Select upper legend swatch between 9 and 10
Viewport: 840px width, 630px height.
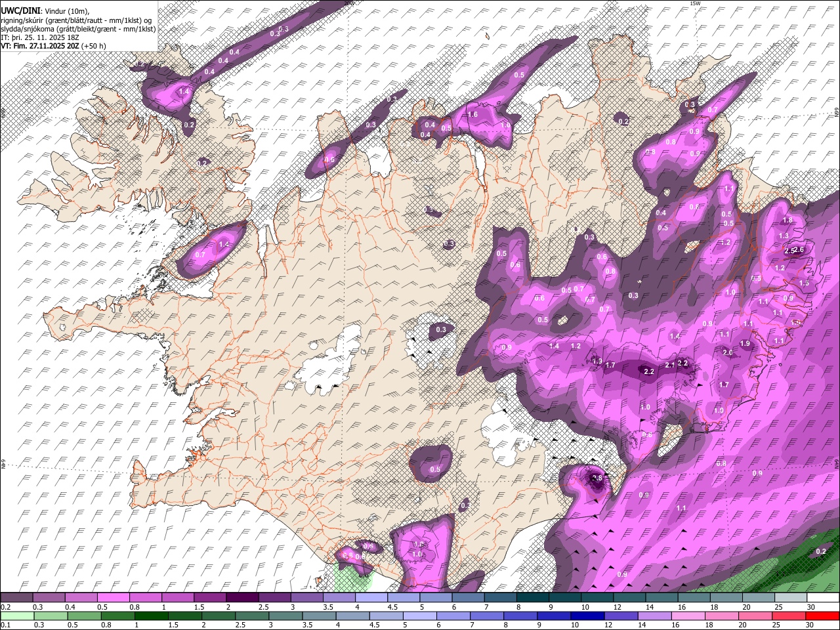click(x=565, y=597)
